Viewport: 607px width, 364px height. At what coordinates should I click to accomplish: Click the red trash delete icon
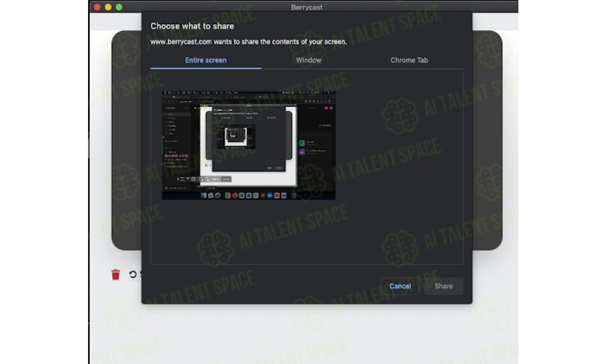point(116,274)
